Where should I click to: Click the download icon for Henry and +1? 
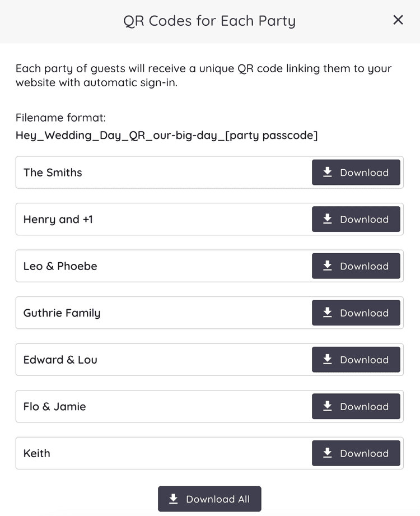pos(328,219)
